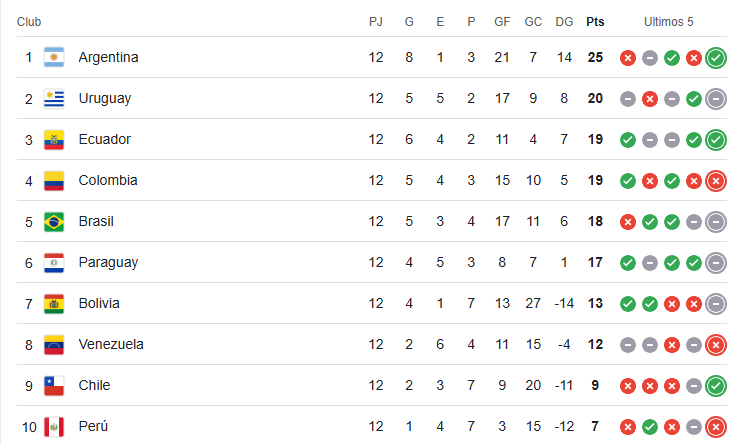Open the Ecuador team link
The image size is (751, 445).
coord(104,139)
